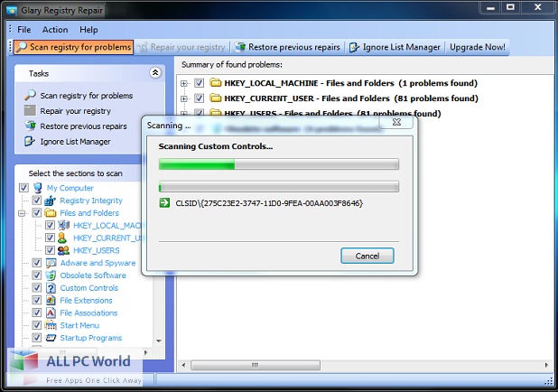558x392 pixels.
Task: Click results pane scrollbar left arrow
Action: point(183,365)
